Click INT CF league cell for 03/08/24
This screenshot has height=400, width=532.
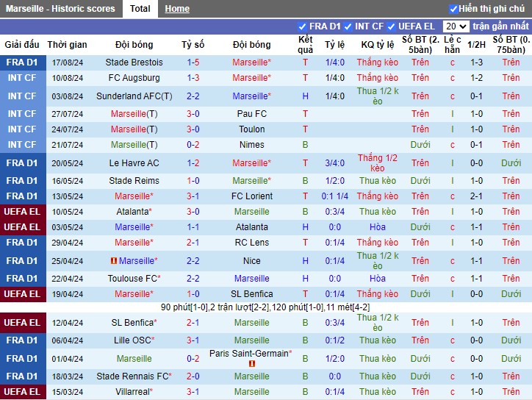tap(23, 96)
